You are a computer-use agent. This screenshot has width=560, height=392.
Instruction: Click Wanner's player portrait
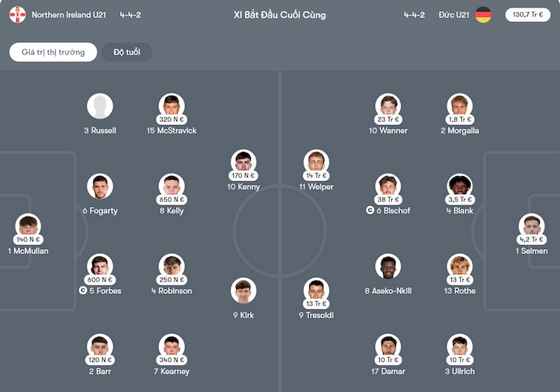(388, 106)
